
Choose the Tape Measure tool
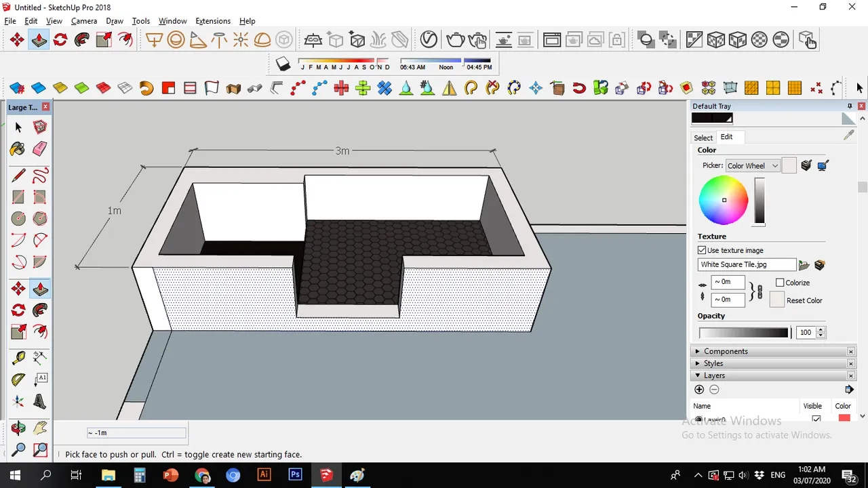pos(18,358)
